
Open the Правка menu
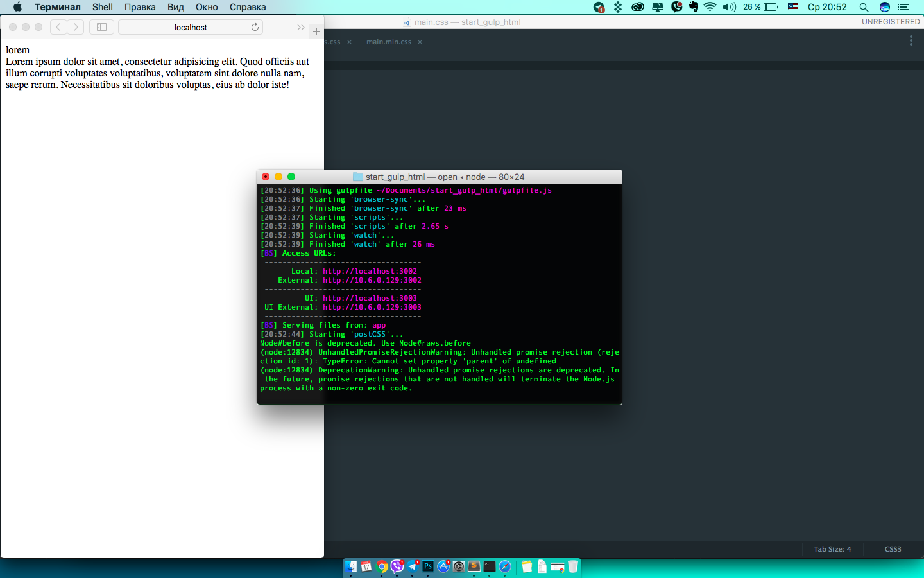pos(140,7)
